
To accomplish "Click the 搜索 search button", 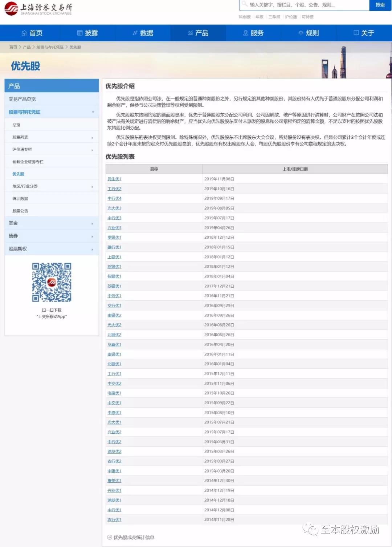I will 380,5.
